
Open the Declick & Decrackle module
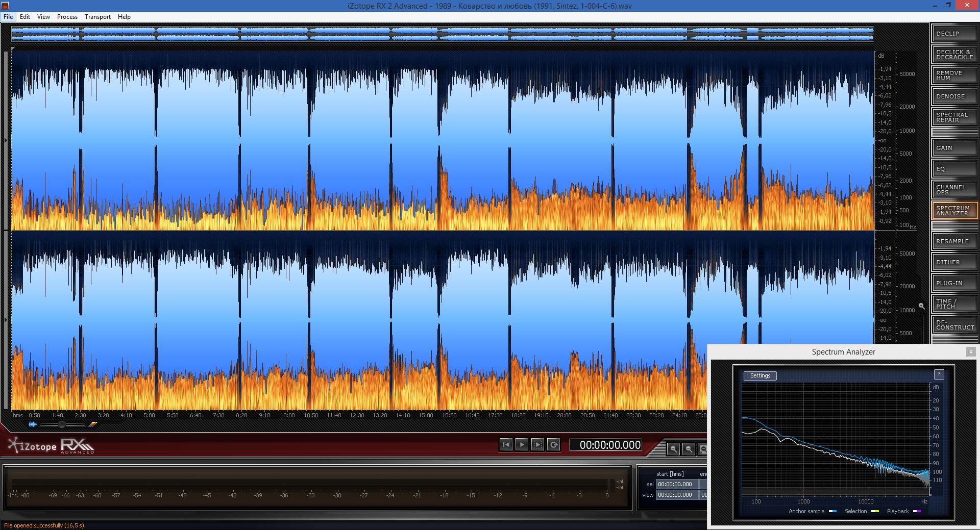click(954, 55)
